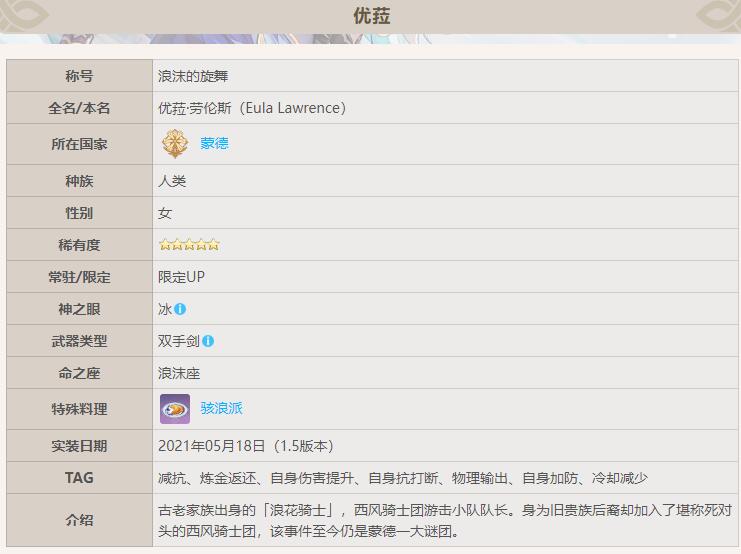The height and width of the screenshot is (554, 741).
Task: Click the info icon next to 双手剑
Action: coord(208,341)
